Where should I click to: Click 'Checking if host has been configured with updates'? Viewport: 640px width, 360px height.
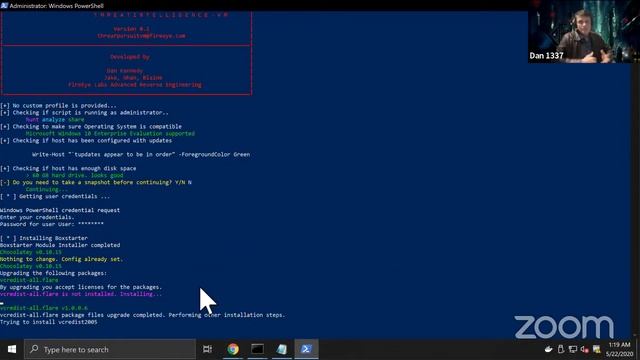(x=86, y=140)
